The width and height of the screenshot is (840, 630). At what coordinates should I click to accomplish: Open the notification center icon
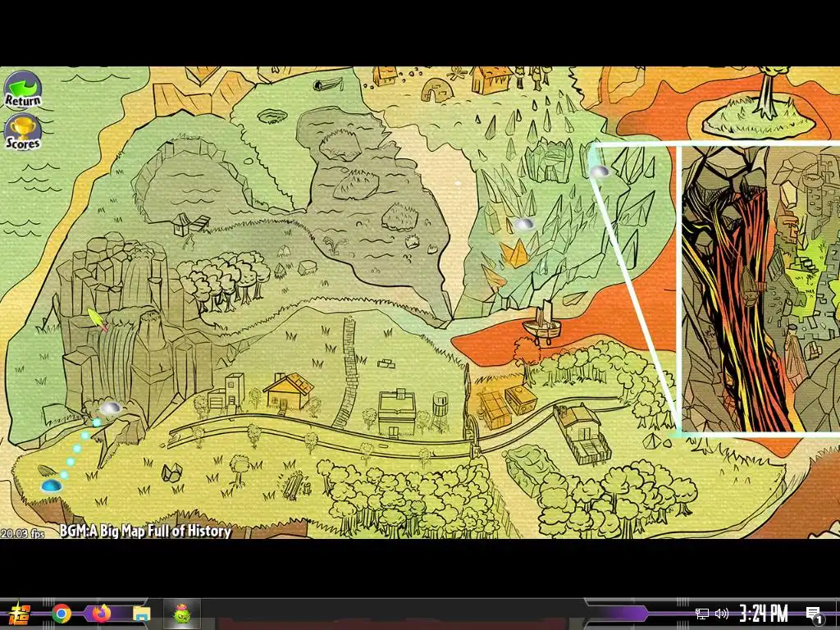pyautogui.click(x=815, y=614)
